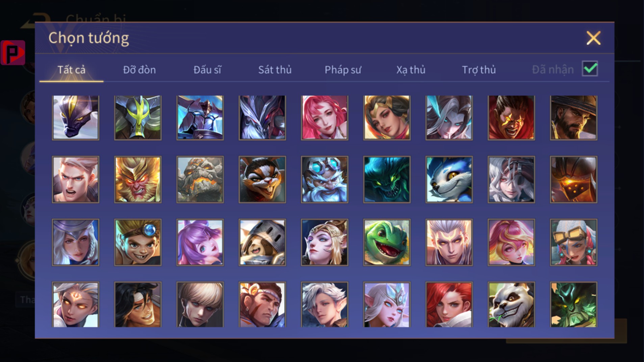Select the red-haired female hero portrait

point(449,305)
